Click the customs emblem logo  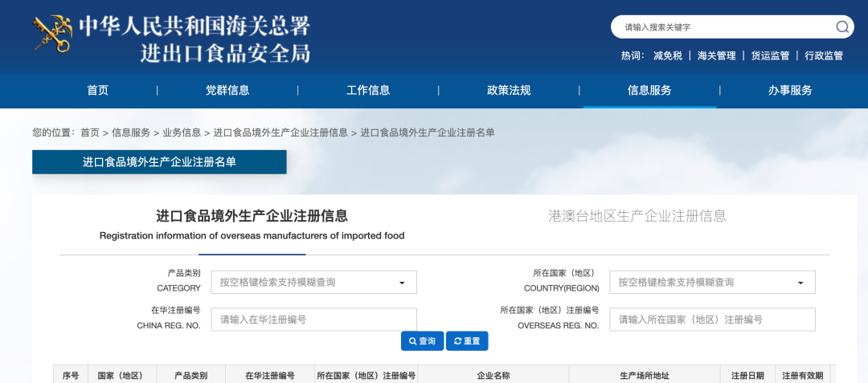pos(52,34)
